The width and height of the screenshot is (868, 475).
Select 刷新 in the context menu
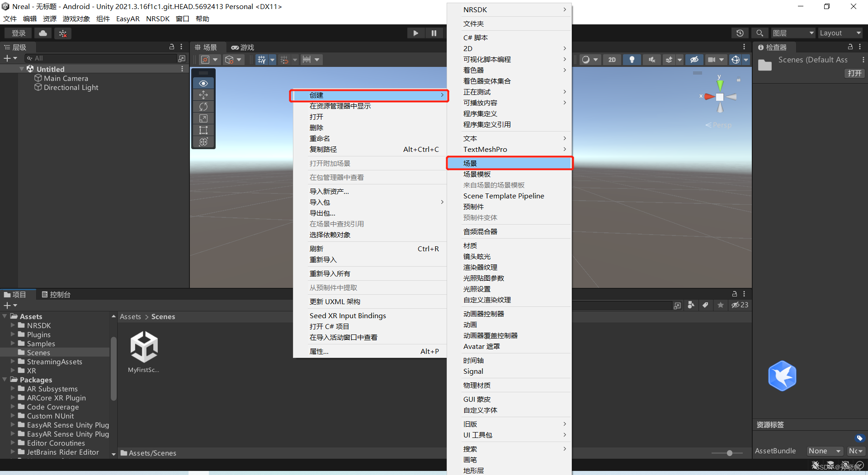[369, 249]
